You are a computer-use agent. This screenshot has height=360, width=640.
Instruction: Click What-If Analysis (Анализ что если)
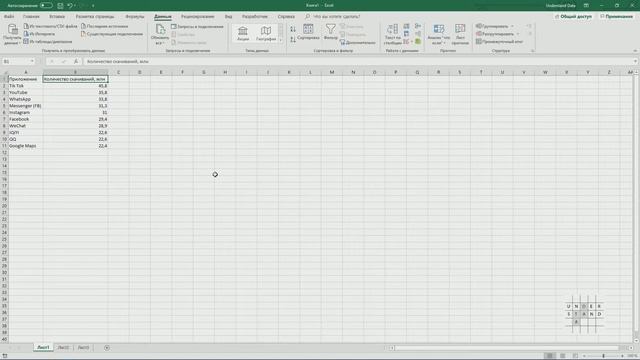tap(439, 34)
